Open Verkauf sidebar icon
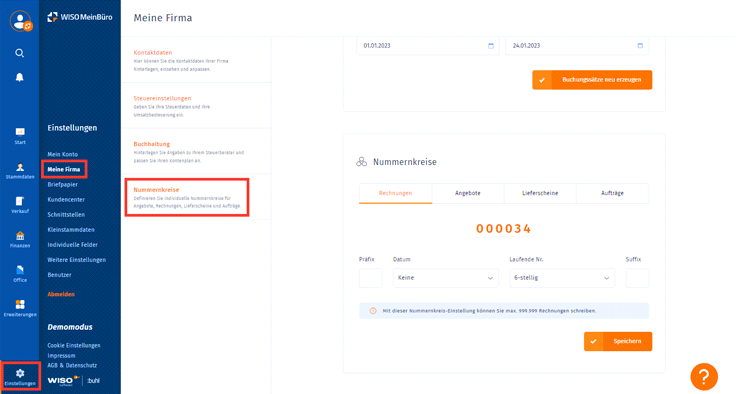 [x=20, y=205]
